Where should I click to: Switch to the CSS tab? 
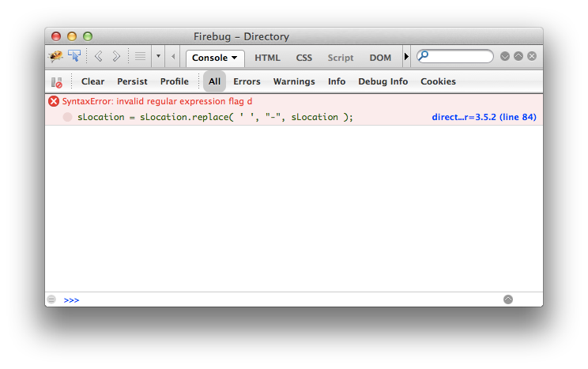point(303,58)
